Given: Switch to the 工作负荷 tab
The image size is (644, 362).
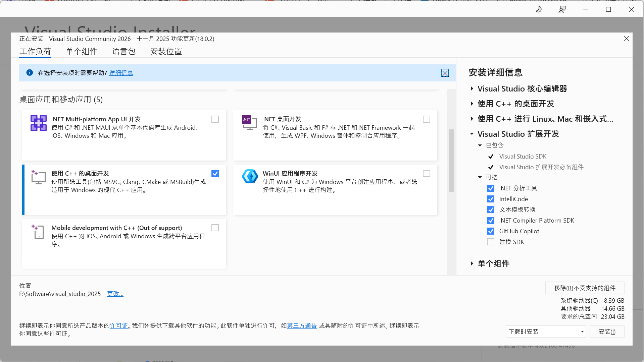Looking at the screenshot, I should 35,52.
